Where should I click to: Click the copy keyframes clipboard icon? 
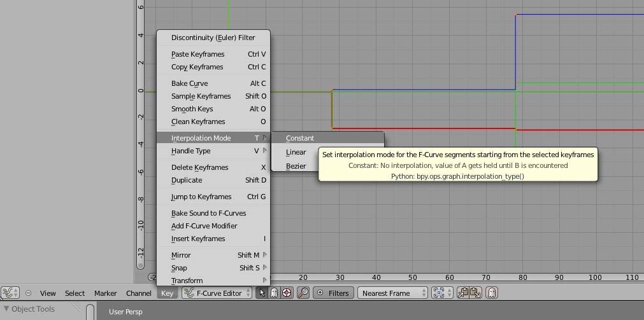pyautogui.click(x=463, y=293)
